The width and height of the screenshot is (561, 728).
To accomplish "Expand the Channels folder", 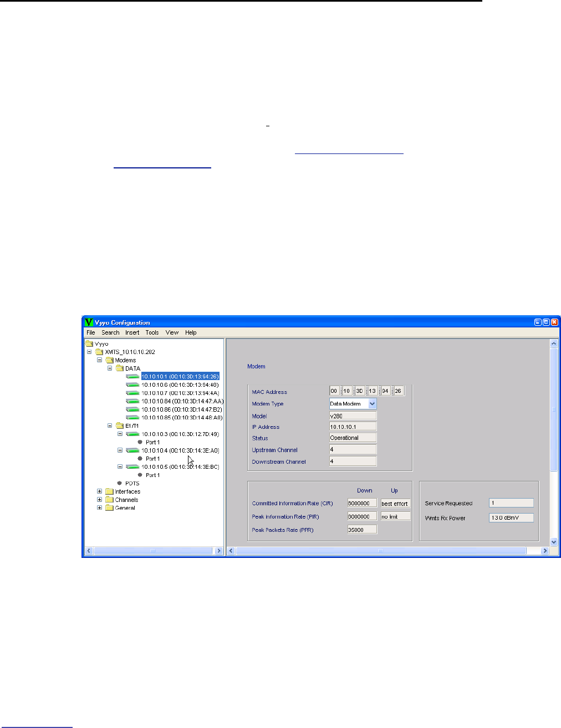I will tap(99, 500).
